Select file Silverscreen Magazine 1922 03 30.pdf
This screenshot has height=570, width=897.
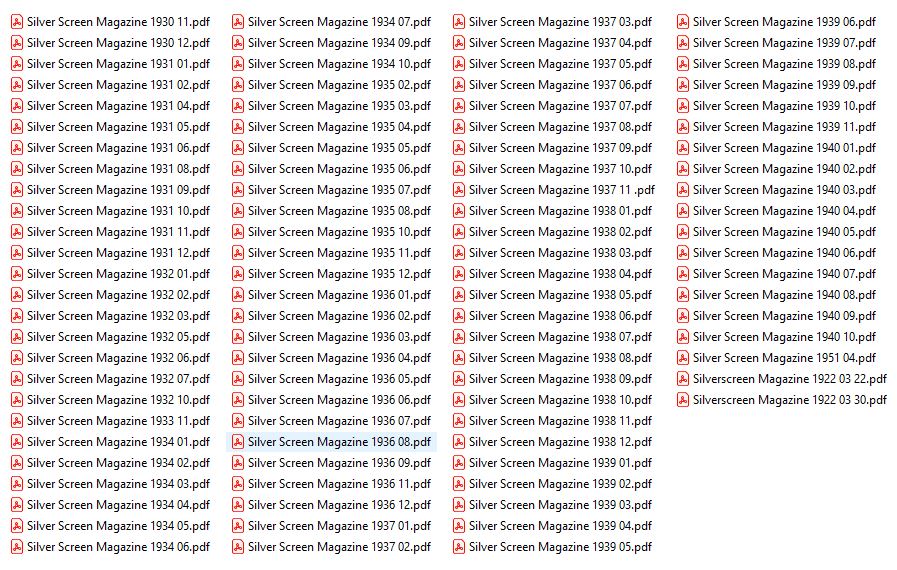pyautogui.click(x=789, y=400)
